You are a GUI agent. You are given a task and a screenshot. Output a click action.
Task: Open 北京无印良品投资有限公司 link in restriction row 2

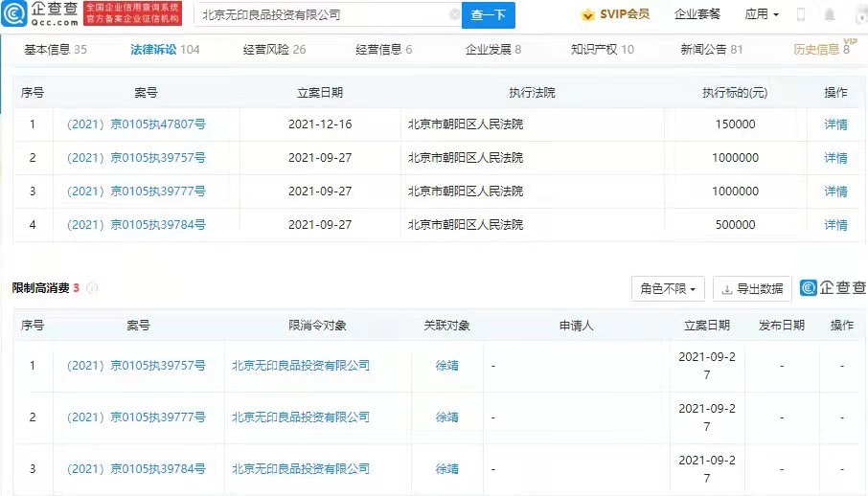click(301, 417)
